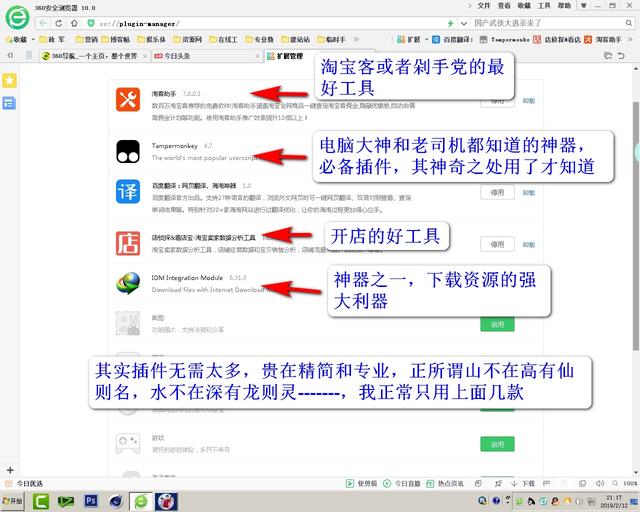Focus the search box beside address bar
Screen dimensions: 640x512
tap(547, 23)
